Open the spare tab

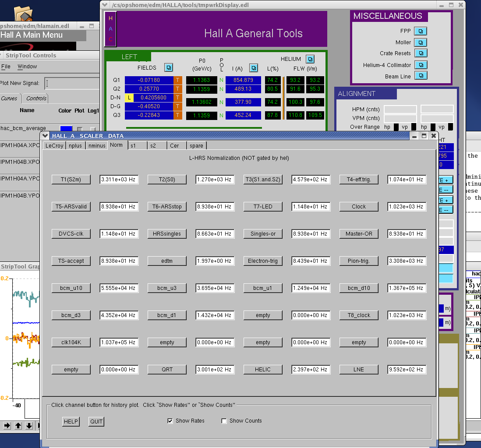tap(197, 146)
